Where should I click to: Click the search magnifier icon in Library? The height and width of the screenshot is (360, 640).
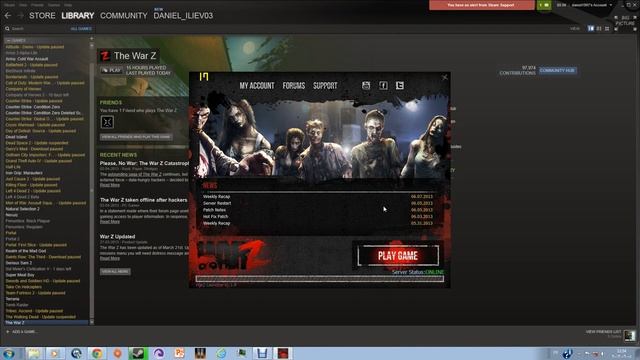7,29
